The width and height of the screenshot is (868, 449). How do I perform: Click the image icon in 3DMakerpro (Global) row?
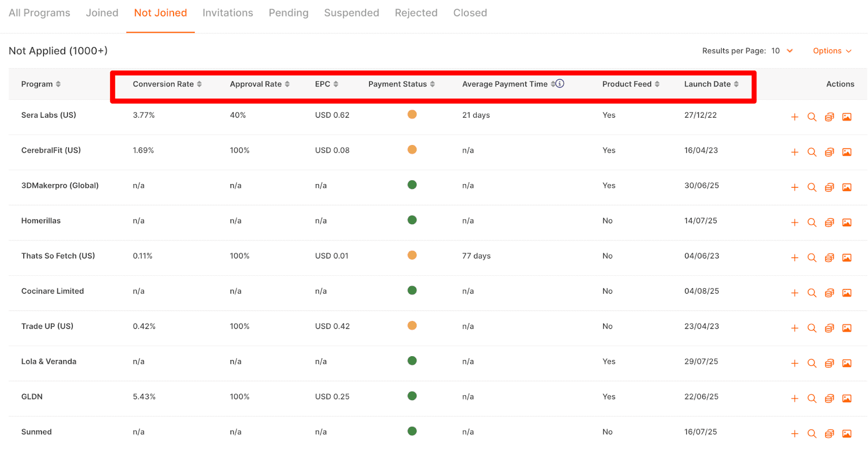tap(847, 188)
